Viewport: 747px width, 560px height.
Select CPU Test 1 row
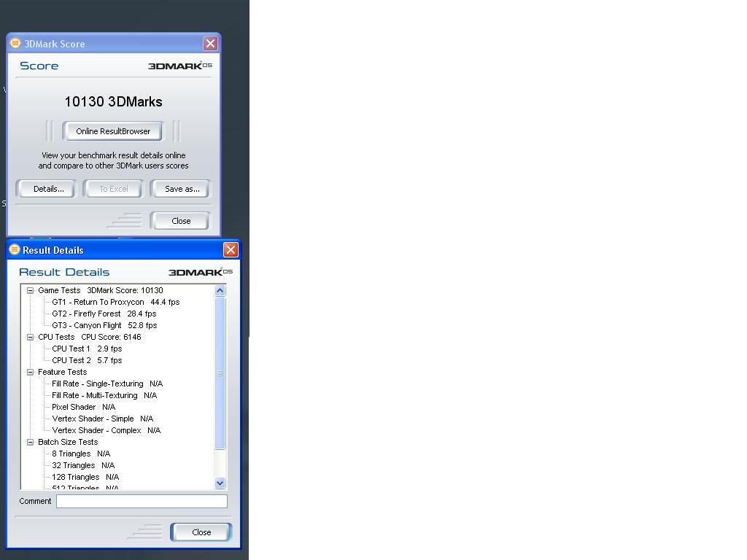point(87,349)
